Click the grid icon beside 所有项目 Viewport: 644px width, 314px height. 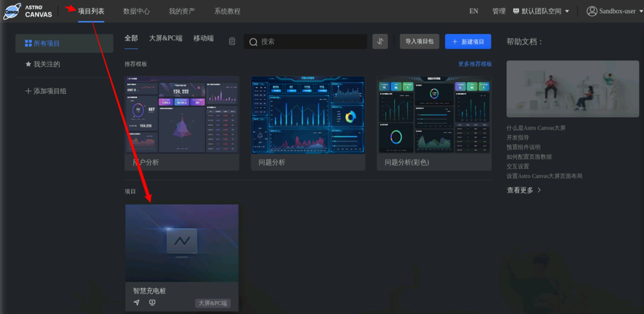point(28,43)
